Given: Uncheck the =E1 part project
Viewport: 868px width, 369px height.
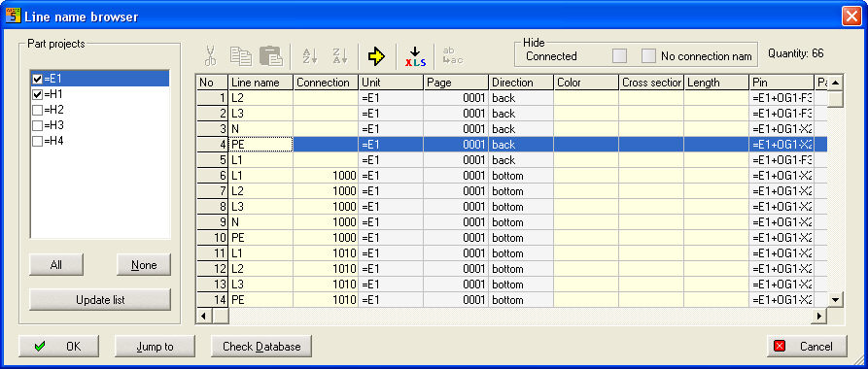Looking at the screenshot, I should click(38, 79).
